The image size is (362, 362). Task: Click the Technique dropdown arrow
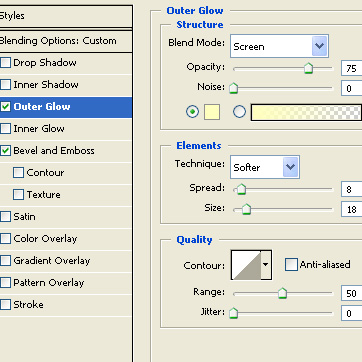pyautogui.click(x=290, y=167)
